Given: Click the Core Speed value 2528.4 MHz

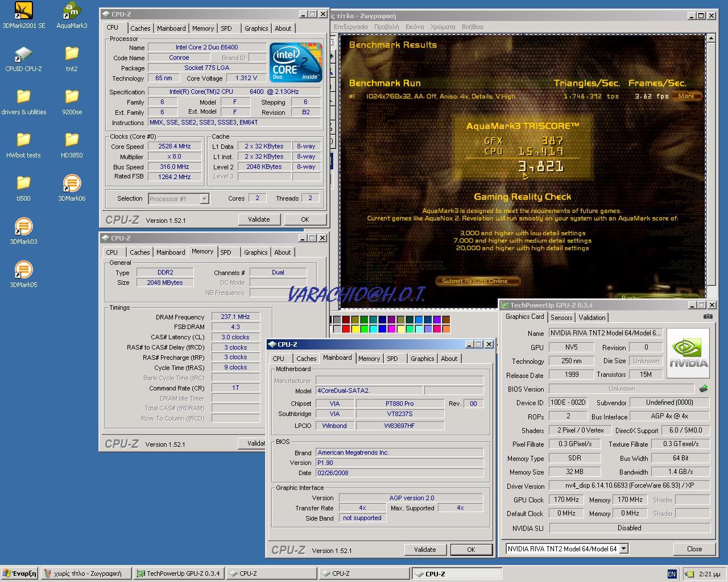Looking at the screenshot, I should click(175, 146).
